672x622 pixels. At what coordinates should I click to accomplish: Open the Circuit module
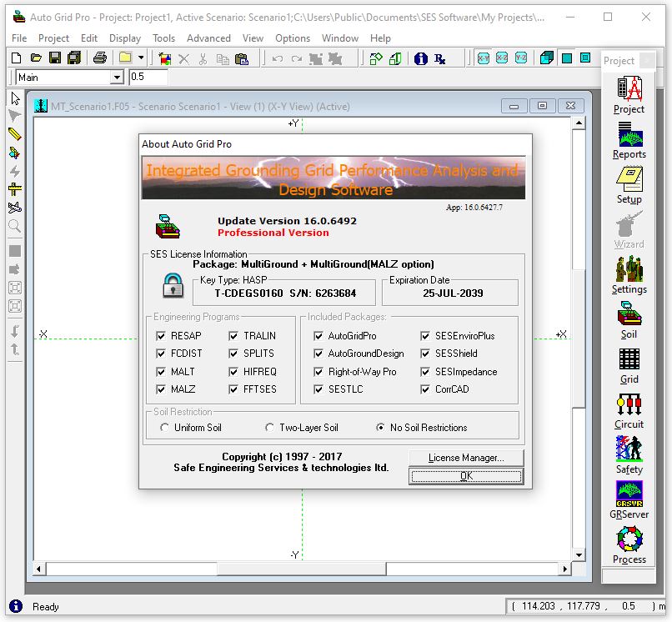629,411
